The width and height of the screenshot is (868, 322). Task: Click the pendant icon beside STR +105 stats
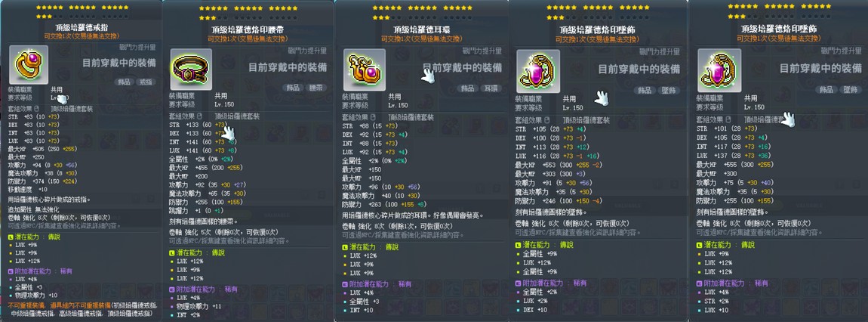coord(538,71)
